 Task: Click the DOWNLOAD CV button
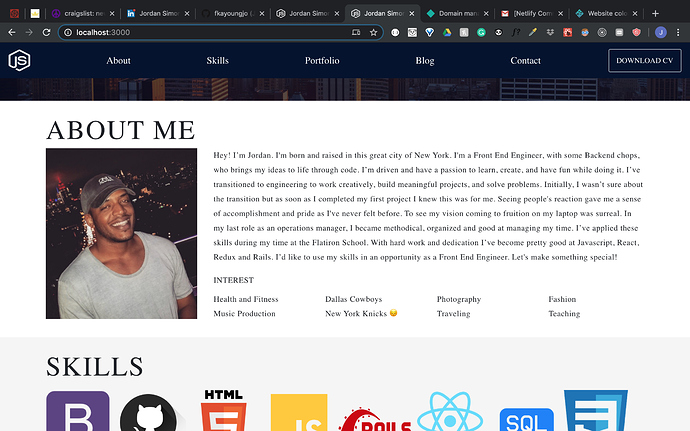[645, 61]
